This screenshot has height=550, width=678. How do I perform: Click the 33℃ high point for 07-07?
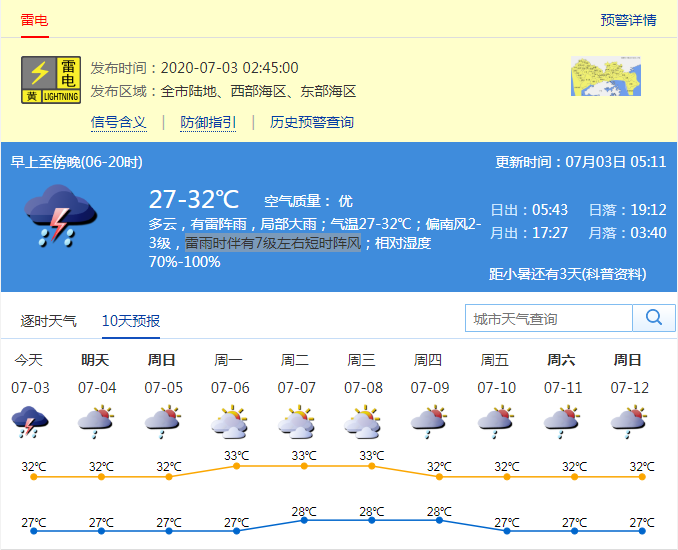(304, 465)
